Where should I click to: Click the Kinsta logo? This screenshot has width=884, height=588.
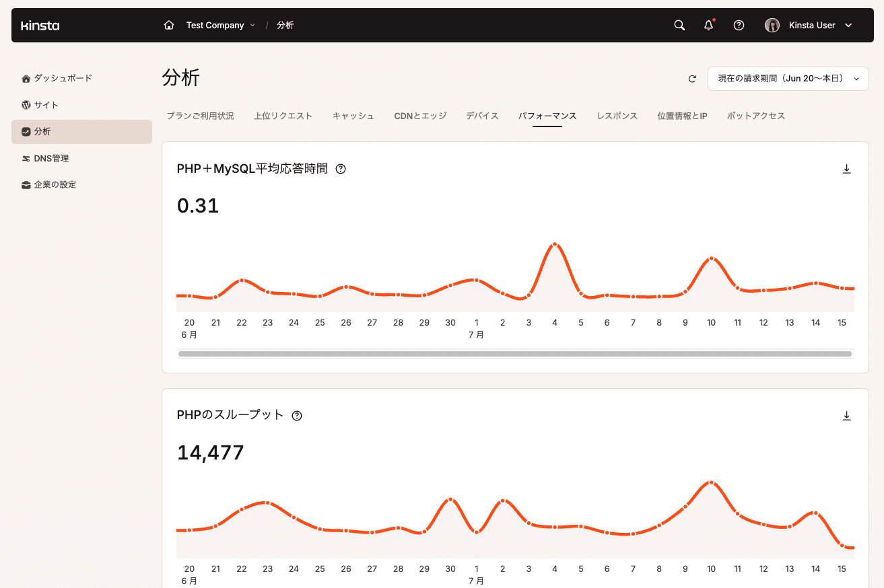(x=40, y=26)
